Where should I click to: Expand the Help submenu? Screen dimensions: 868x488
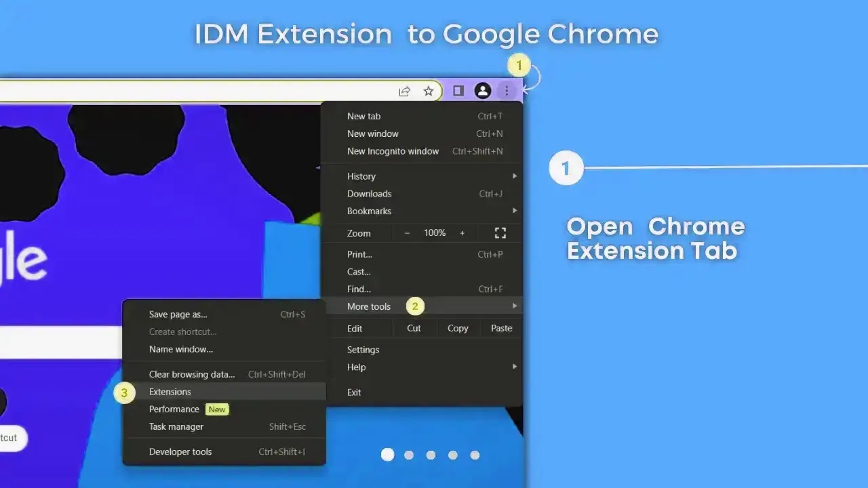(x=422, y=367)
